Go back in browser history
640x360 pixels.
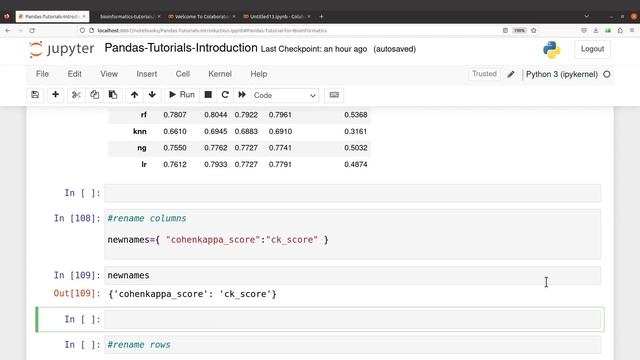pos(8,31)
